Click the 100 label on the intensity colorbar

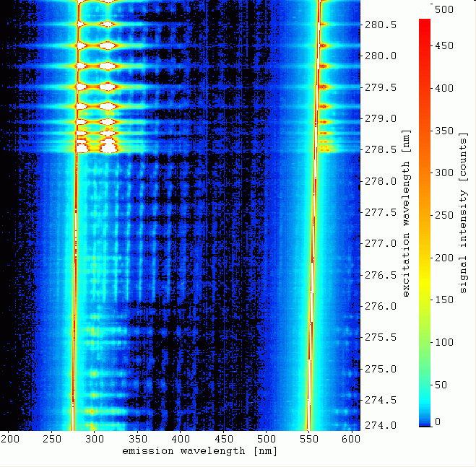point(443,341)
